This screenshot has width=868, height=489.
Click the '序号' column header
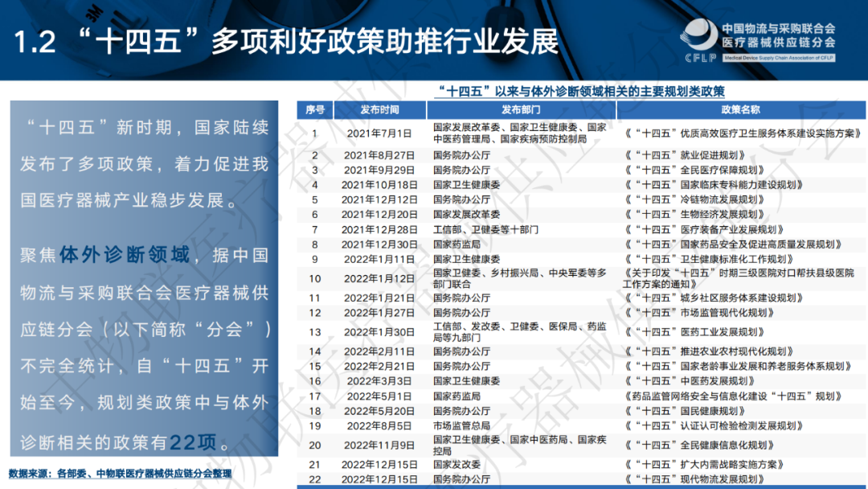tap(315, 109)
